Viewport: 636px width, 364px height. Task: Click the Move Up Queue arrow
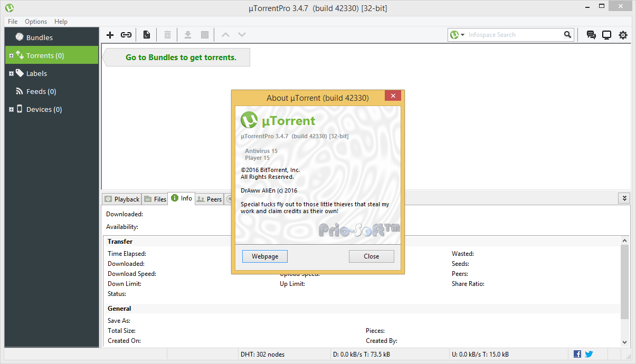pos(225,35)
